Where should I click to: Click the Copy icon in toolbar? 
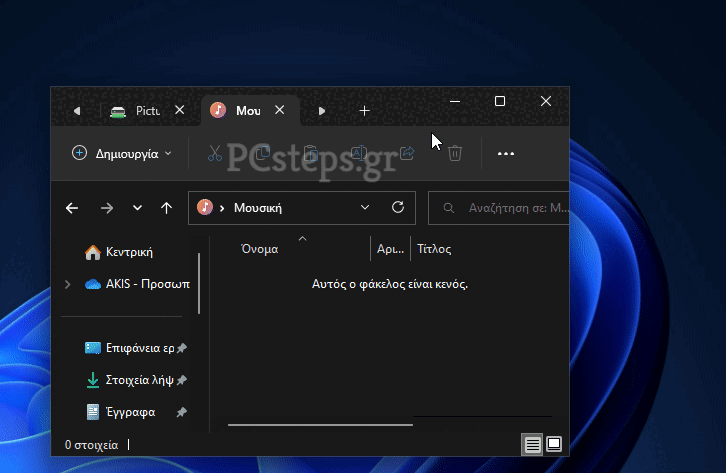[x=263, y=153]
